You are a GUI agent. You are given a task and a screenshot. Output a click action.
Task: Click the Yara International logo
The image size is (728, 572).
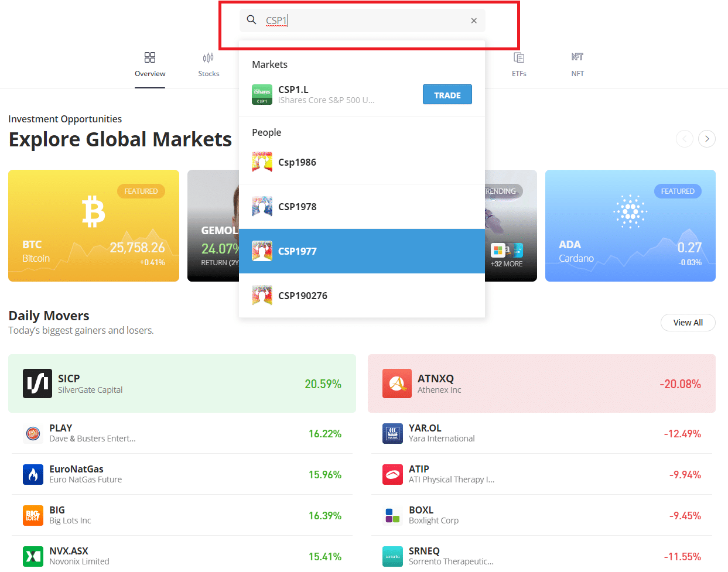tap(392, 434)
